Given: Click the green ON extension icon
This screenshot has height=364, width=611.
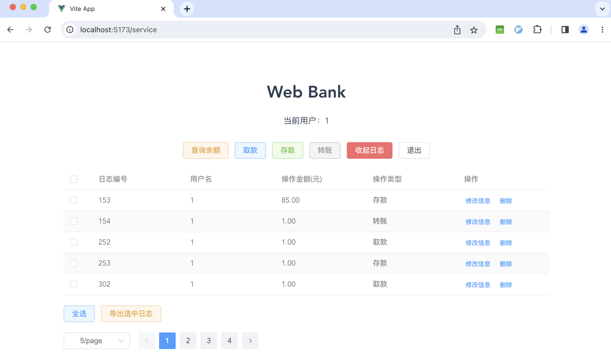Looking at the screenshot, I should 500,30.
